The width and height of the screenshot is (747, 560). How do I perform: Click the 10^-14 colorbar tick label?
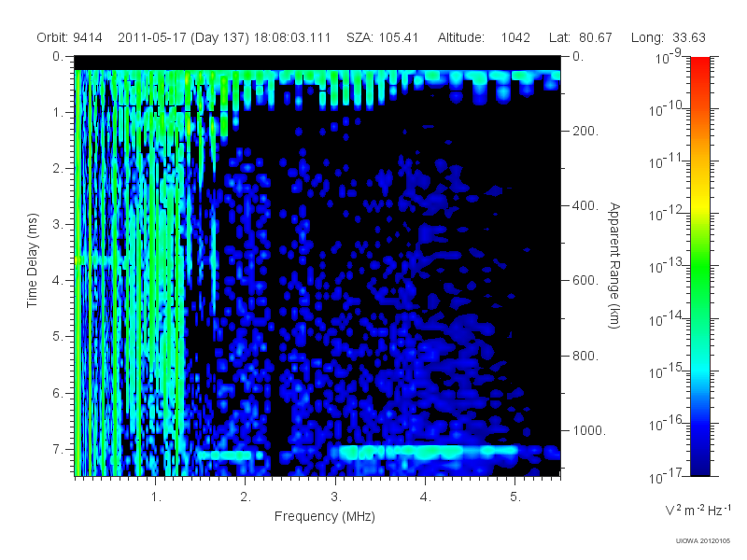pyautogui.click(x=668, y=318)
